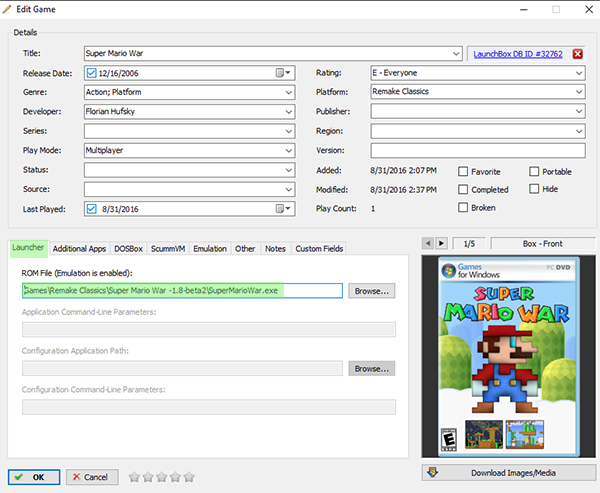The height and width of the screenshot is (493, 600).
Task: Rate game one star
Action: coord(134,477)
